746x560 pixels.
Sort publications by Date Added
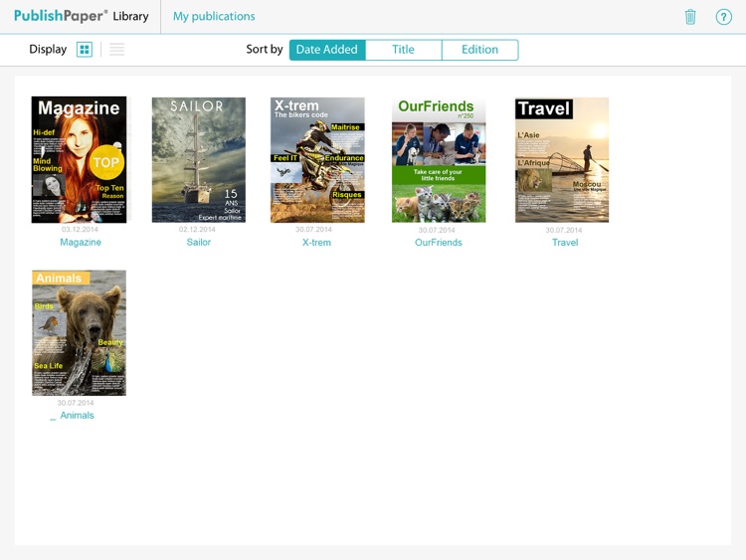click(x=327, y=50)
